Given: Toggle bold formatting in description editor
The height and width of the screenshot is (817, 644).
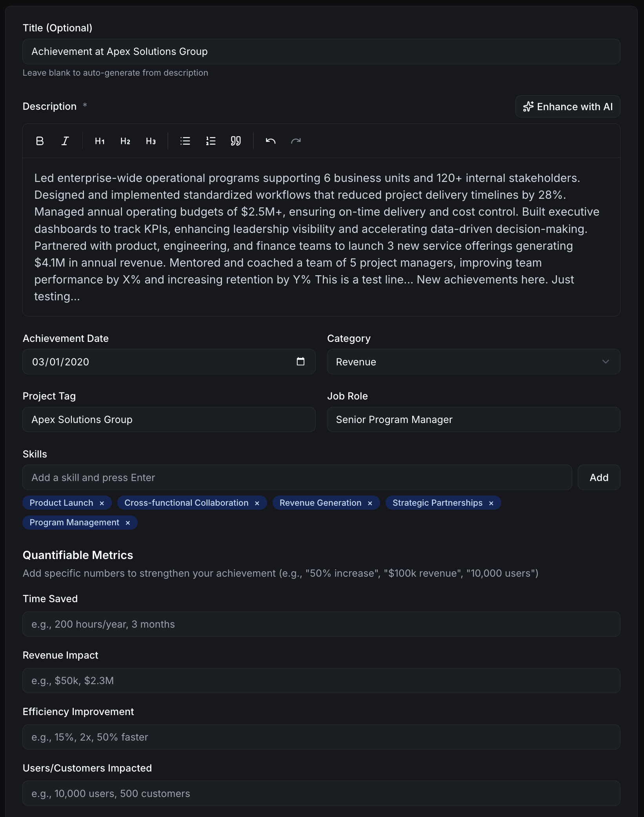Looking at the screenshot, I should [40, 141].
